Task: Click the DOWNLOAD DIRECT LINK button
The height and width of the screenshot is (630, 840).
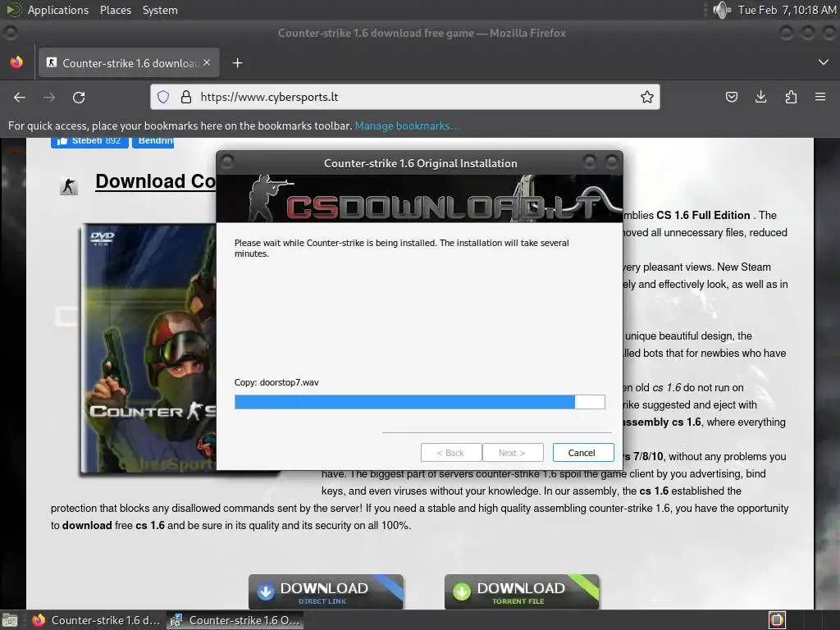Action: [326, 592]
